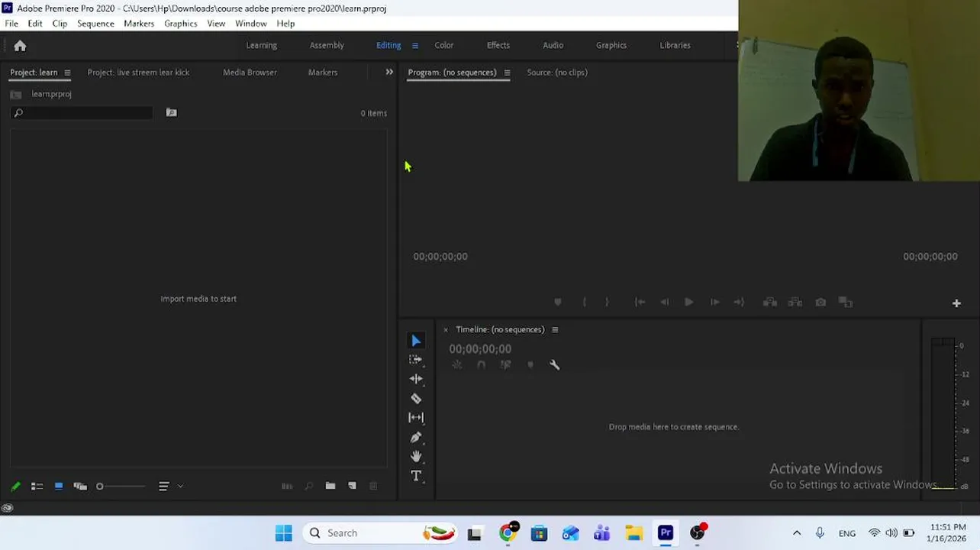Switch Project panel to Icon View
Viewport: 980px width, 550px height.
(59, 486)
